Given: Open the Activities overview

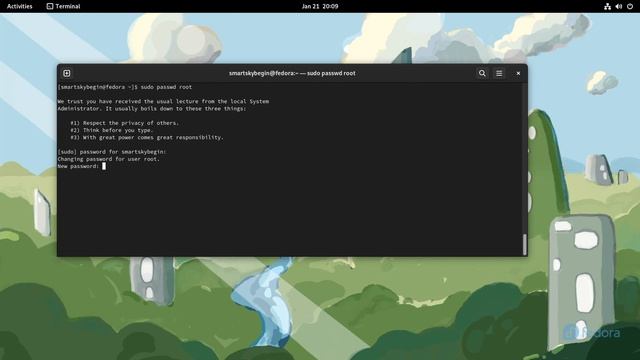Looking at the screenshot, I should [x=20, y=6].
